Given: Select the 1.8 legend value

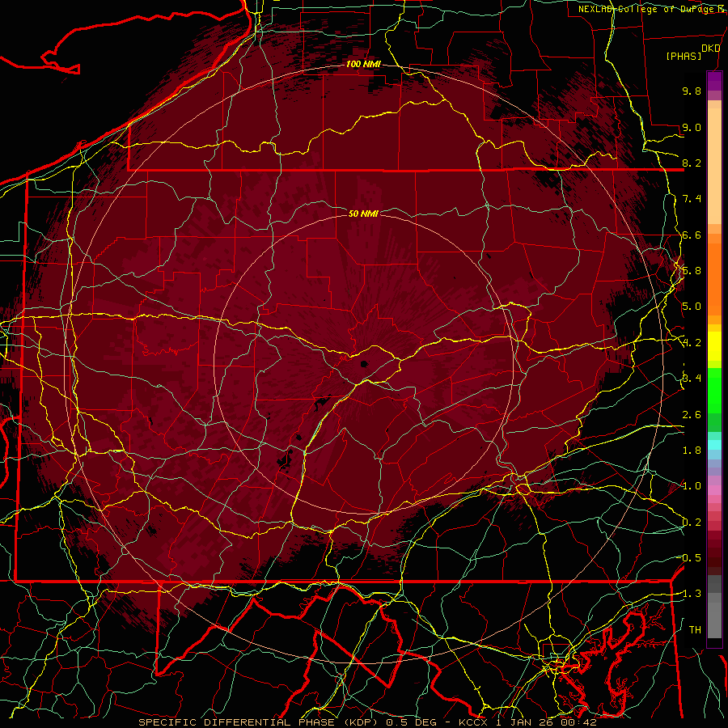Looking at the screenshot, I should tap(692, 451).
